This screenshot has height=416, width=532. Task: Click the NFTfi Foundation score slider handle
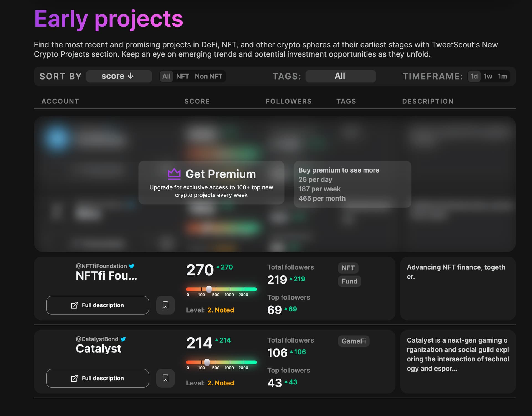click(209, 289)
